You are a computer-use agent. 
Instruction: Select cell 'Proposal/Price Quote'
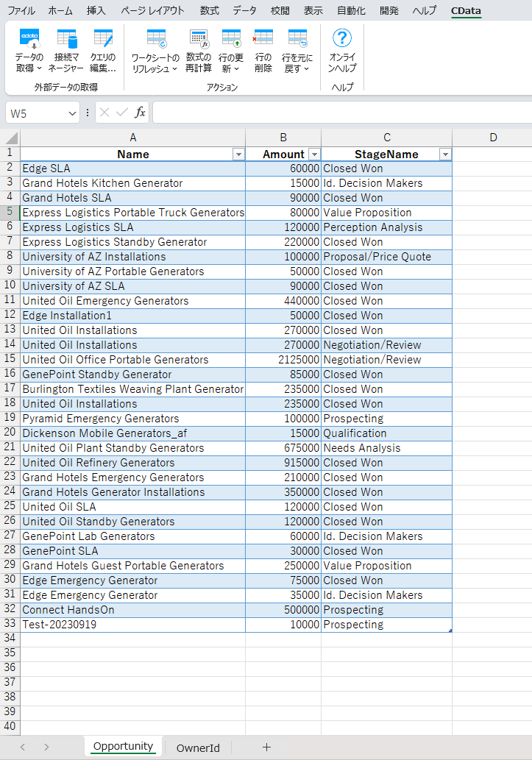pyautogui.click(x=386, y=257)
